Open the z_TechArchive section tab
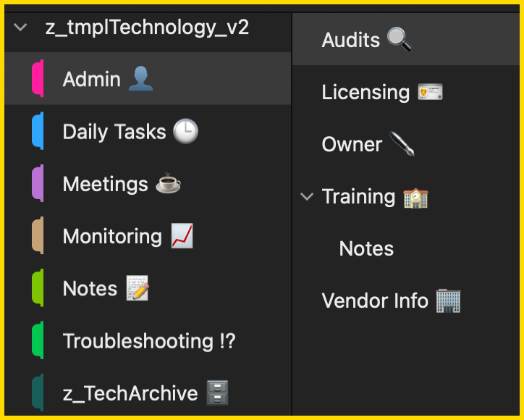524x420 pixels. pyautogui.click(x=148, y=392)
